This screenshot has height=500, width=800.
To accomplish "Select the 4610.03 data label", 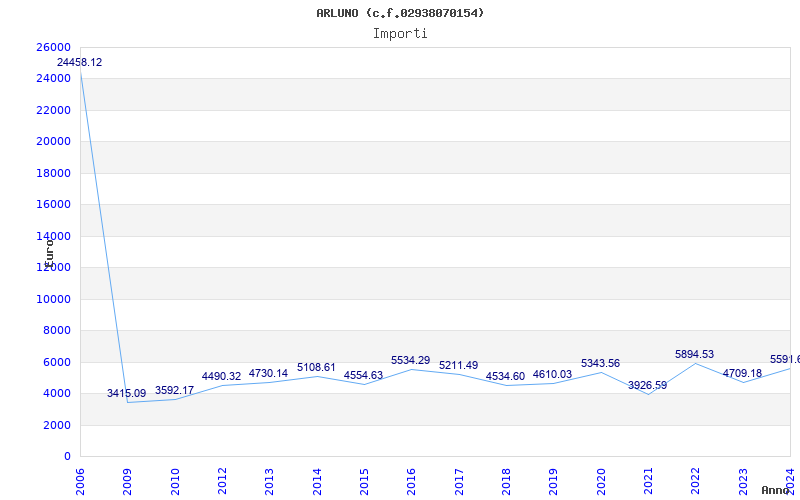I will click(x=553, y=375).
